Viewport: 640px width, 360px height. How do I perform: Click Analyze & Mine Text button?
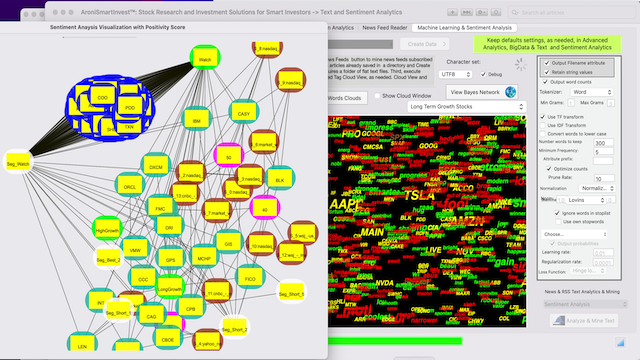pos(584,321)
